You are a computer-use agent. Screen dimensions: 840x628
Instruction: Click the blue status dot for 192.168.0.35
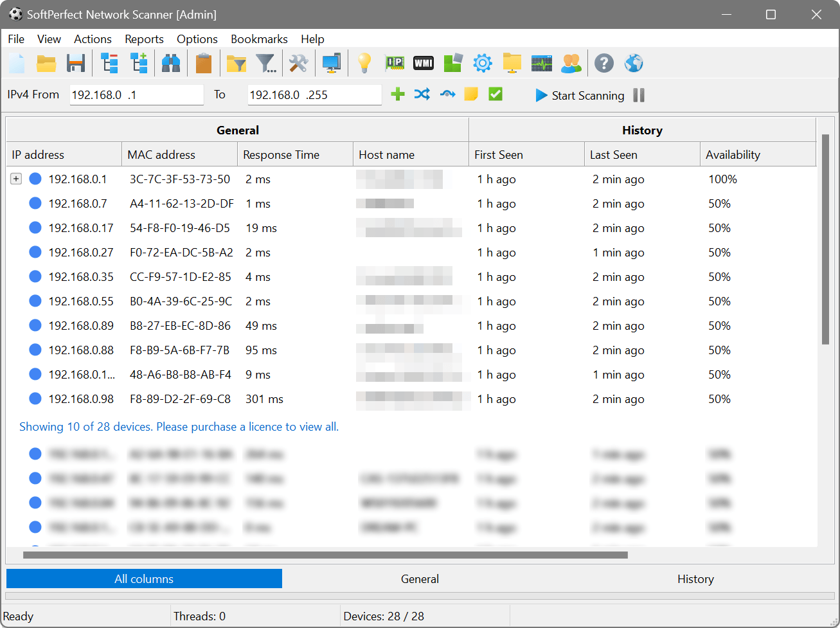[35, 276]
